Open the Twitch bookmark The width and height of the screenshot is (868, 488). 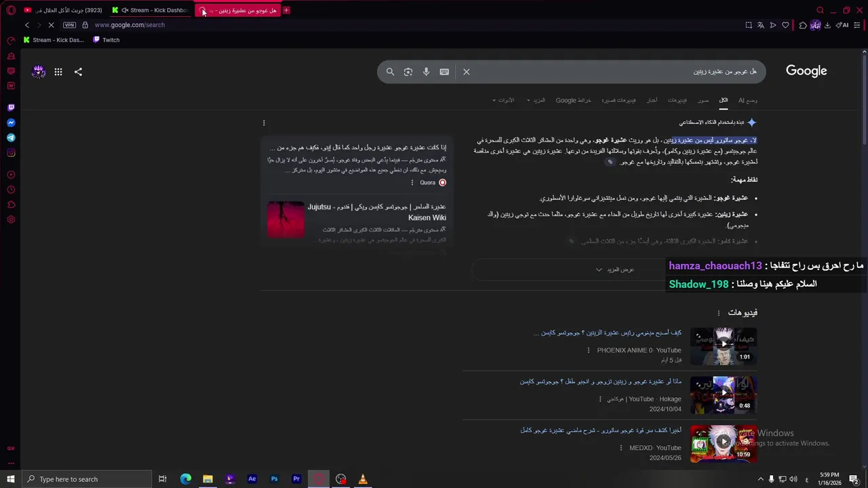click(106, 40)
